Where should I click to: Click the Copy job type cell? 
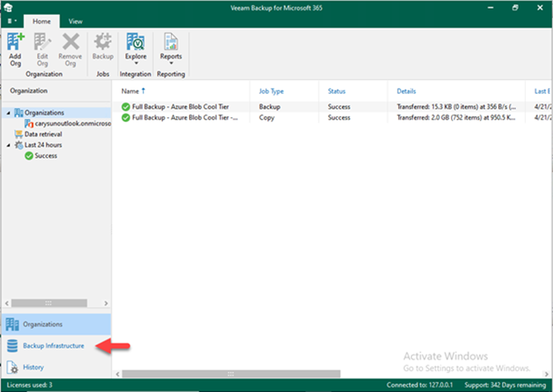tap(267, 118)
